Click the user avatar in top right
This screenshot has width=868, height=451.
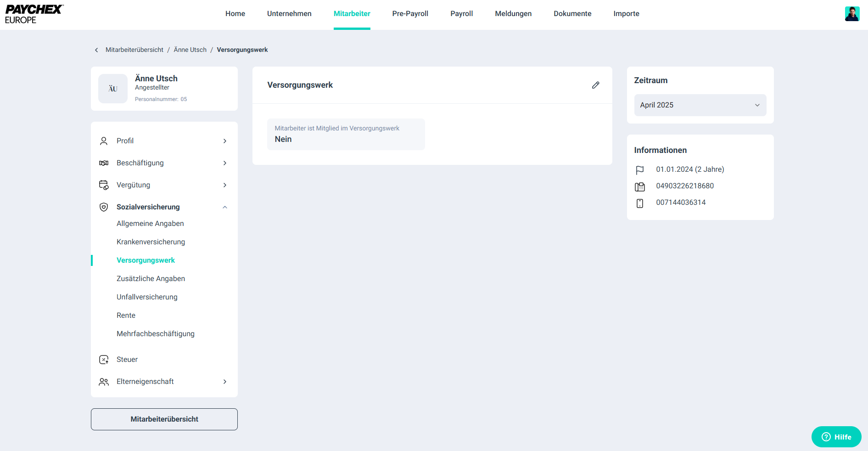point(852,14)
